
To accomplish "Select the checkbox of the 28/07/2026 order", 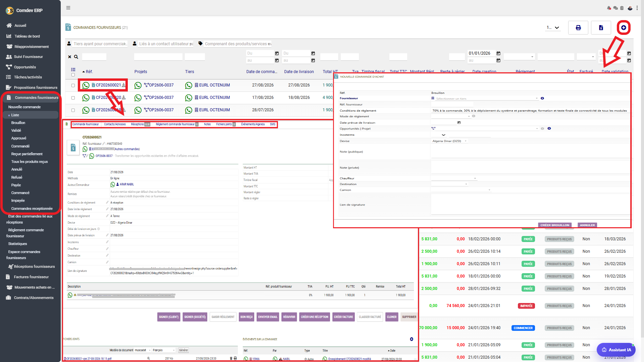I will tap(73, 110).
